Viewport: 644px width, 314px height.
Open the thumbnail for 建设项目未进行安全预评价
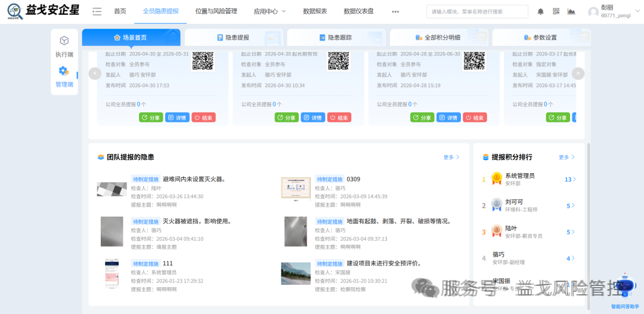pyautogui.click(x=296, y=274)
